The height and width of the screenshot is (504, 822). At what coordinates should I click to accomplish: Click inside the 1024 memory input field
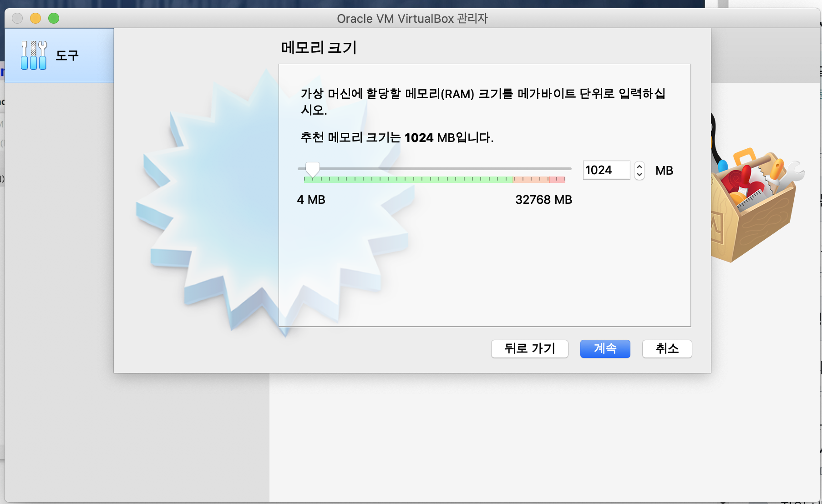click(x=606, y=170)
